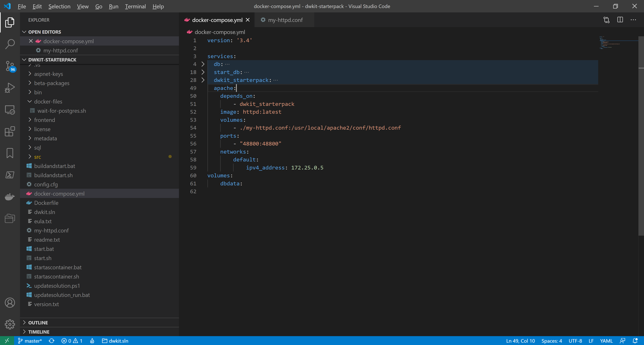Open the notifications bell

coord(635,341)
